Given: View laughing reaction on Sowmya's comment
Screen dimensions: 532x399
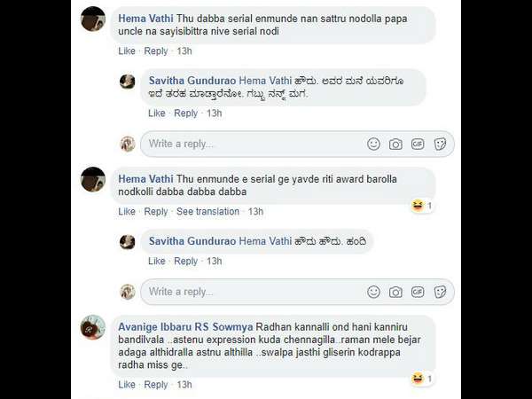Looking at the screenshot, I should pos(422,378).
